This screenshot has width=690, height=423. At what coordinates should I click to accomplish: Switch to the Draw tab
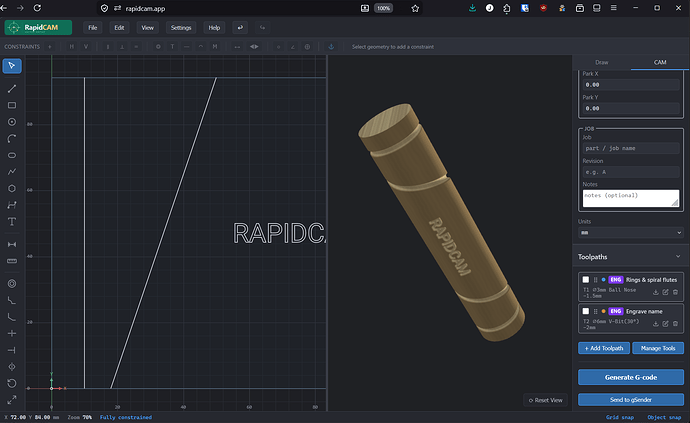tap(602, 63)
